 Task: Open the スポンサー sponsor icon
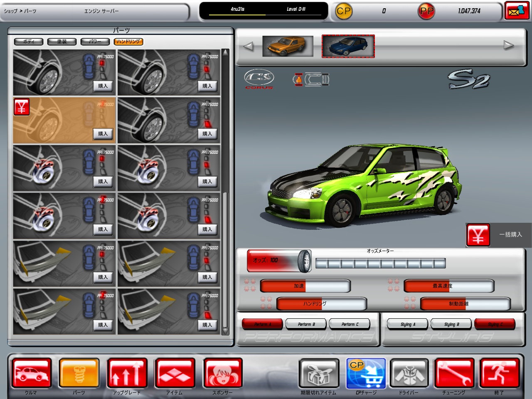click(x=223, y=373)
